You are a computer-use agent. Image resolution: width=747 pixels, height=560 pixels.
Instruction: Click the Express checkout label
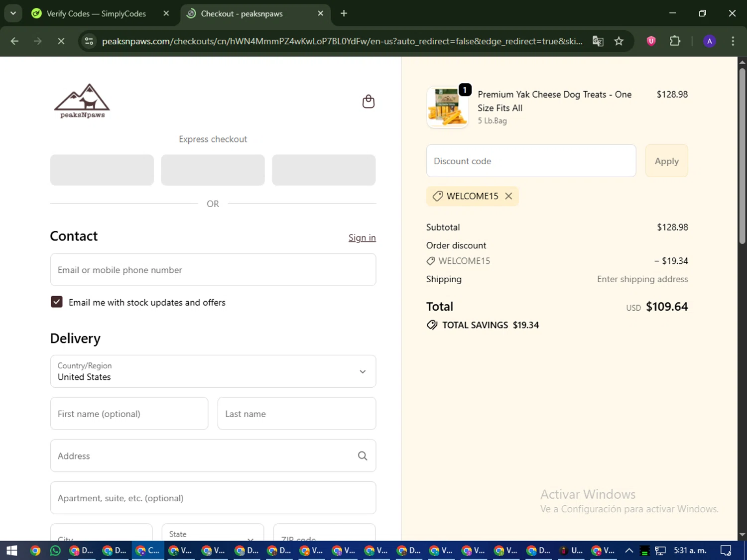213,139
